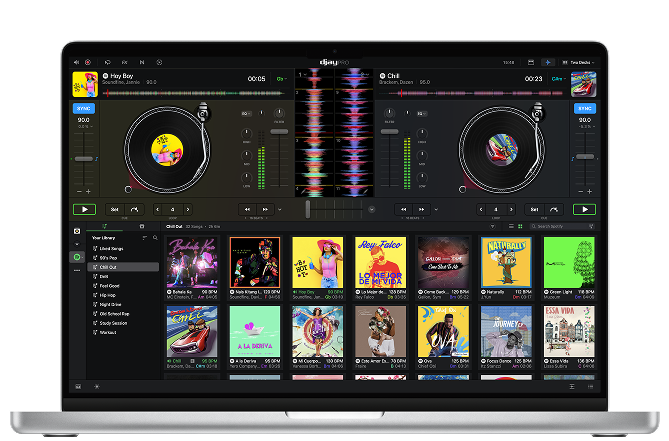669x441 pixels.
Task: Toggle loop value 4 on right deck
Action: coord(496,209)
